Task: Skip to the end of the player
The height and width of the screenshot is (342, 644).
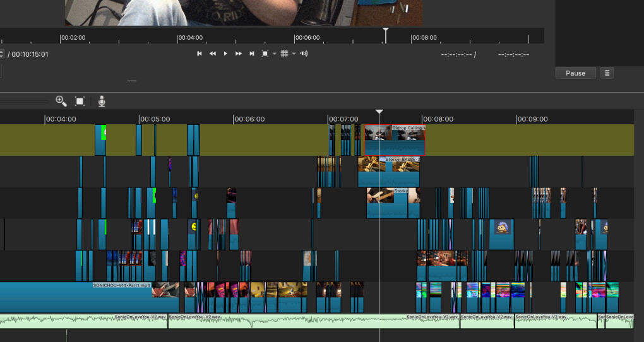Action: 252,54
